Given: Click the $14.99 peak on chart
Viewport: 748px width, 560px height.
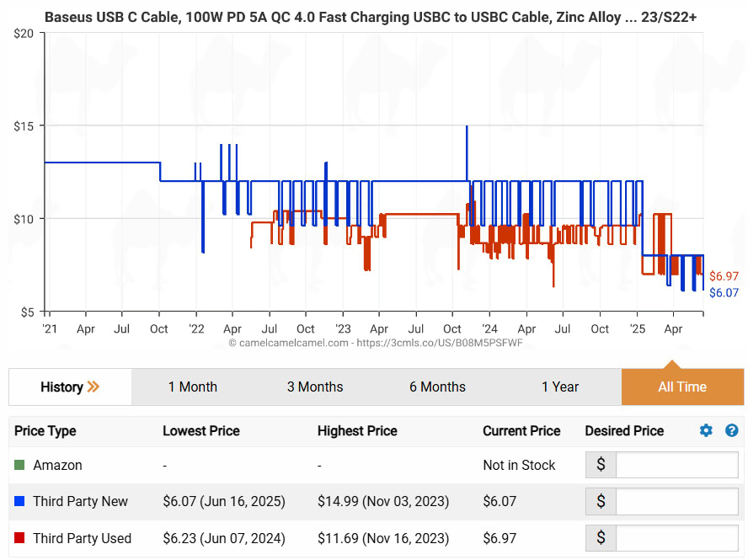Looking at the screenshot, I should [x=467, y=127].
